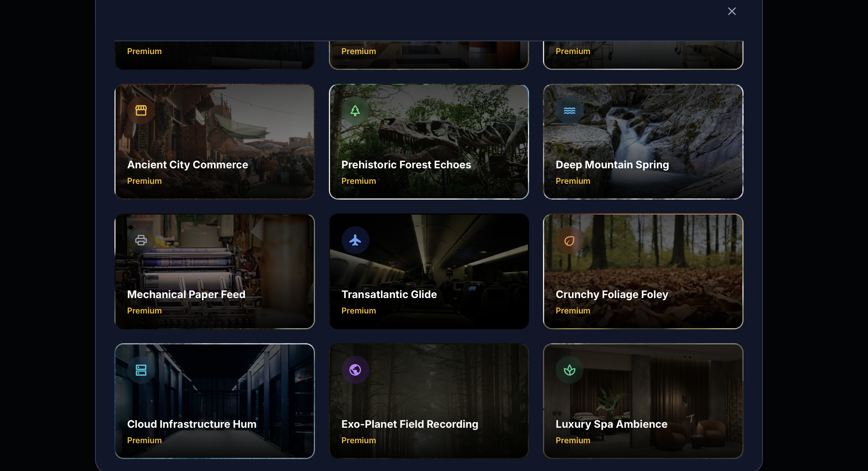This screenshot has width=868, height=471.
Task: Open the Exo-Planet Field Recording title
Action: point(410,424)
